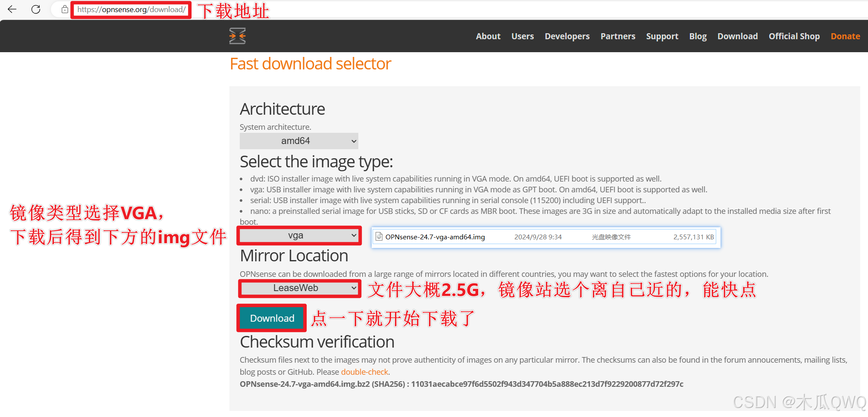Click the 'dvd: ISO installer image' bullet
Screen dimensions: 868x417
(456, 179)
